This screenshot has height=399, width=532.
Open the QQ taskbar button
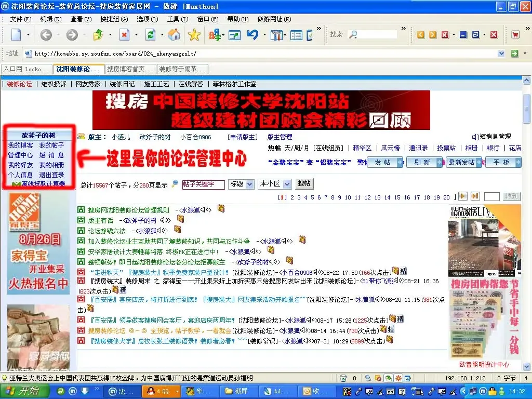(x=162, y=392)
